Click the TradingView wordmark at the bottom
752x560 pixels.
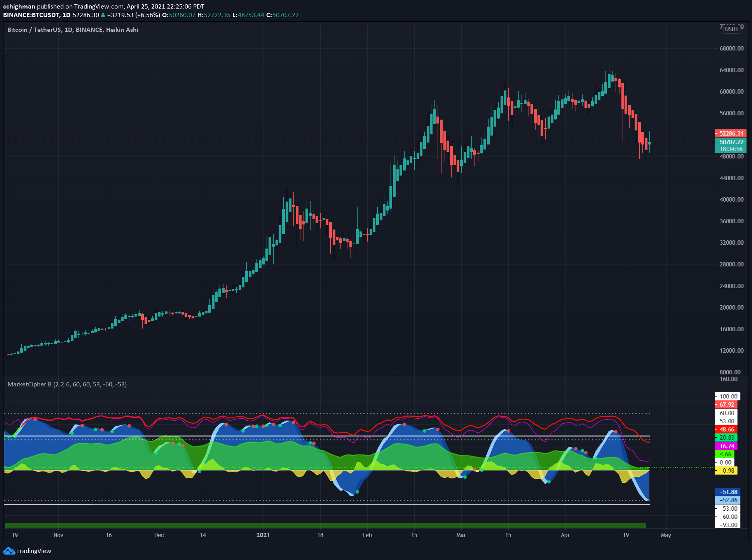(34, 551)
